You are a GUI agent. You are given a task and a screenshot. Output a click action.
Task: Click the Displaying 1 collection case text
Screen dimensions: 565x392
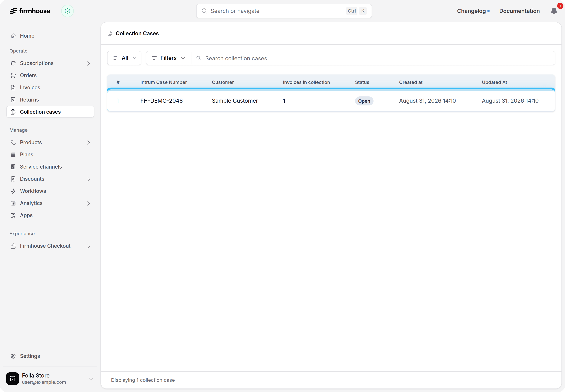(x=143, y=380)
